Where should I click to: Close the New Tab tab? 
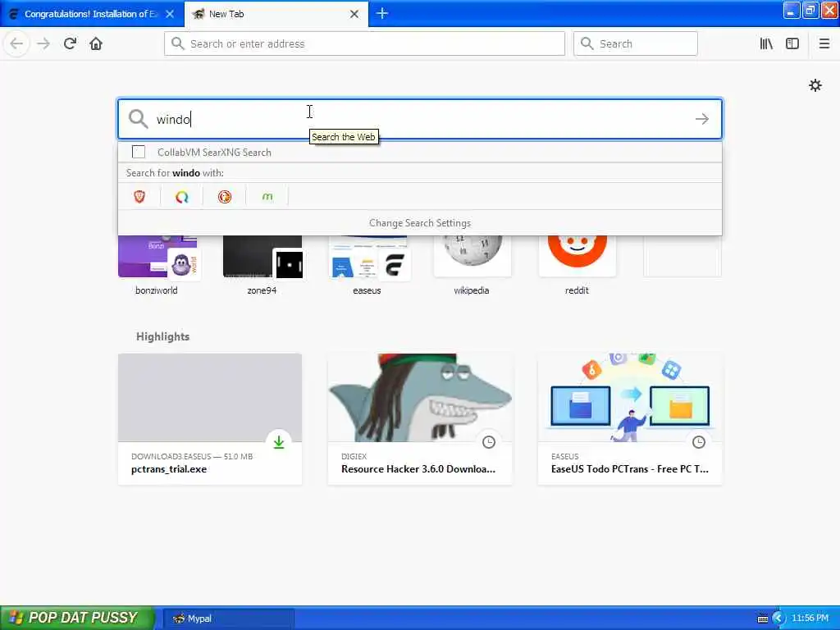click(x=354, y=14)
